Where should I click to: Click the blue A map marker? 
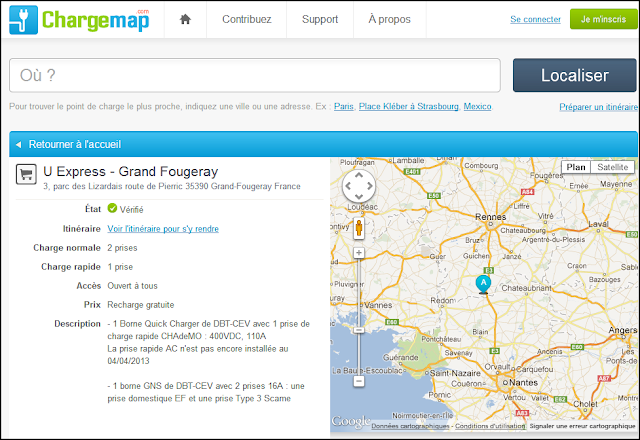click(483, 284)
